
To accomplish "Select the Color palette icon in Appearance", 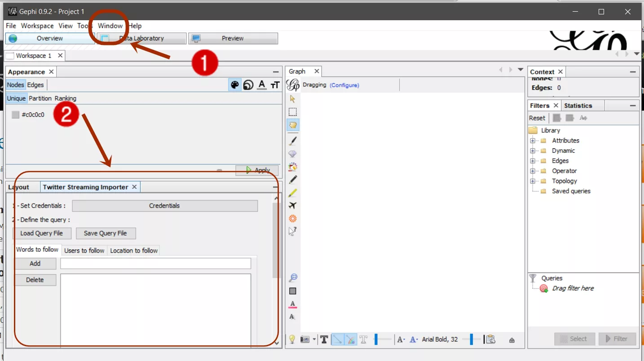I will (x=234, y=85).
